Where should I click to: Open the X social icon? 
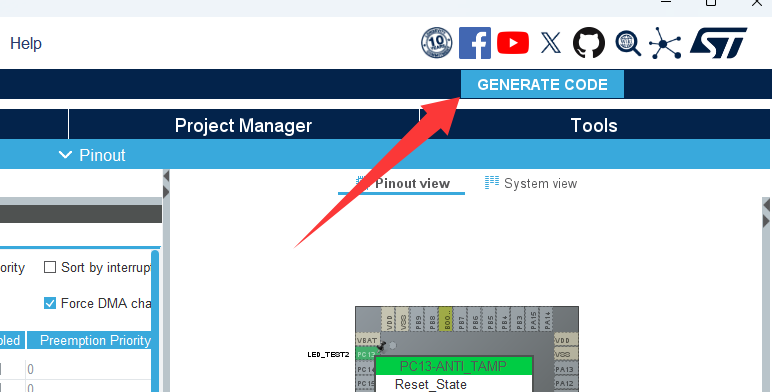click(550, 43)
